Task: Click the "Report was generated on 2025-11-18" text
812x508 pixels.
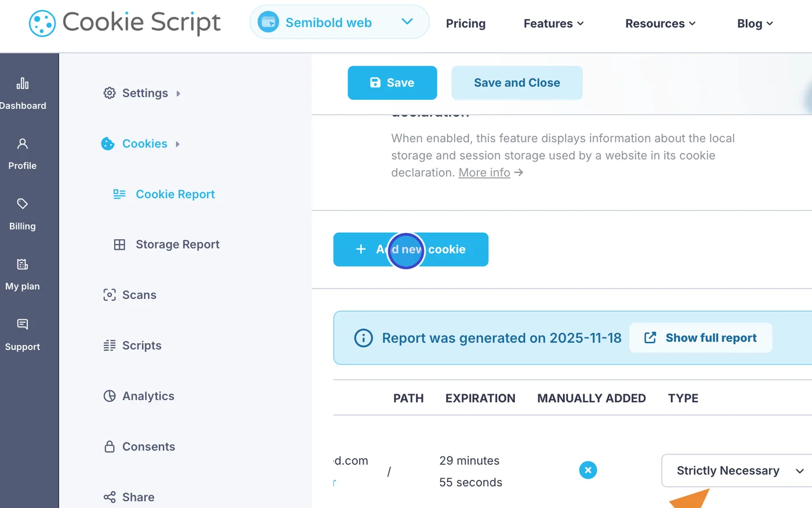Action: point(502,338)
